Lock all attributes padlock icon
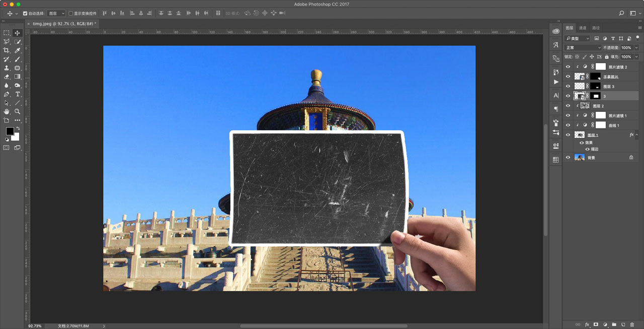The image size is (644, 329). [607, 57]
